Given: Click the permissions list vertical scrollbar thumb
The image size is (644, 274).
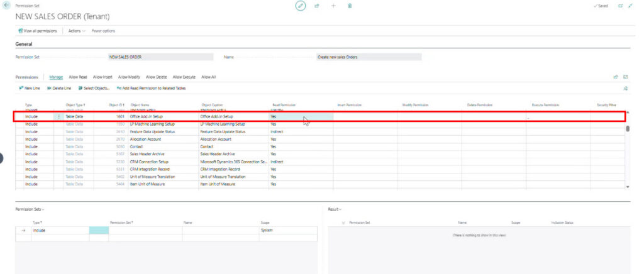Looking at the screenshot, I should 627,129.
